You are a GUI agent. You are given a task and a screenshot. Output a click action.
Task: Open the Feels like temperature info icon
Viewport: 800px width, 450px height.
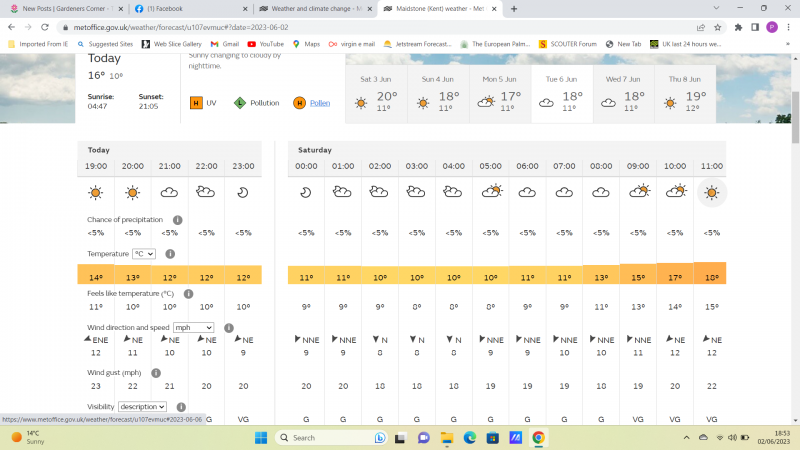(x=188, y=294)
